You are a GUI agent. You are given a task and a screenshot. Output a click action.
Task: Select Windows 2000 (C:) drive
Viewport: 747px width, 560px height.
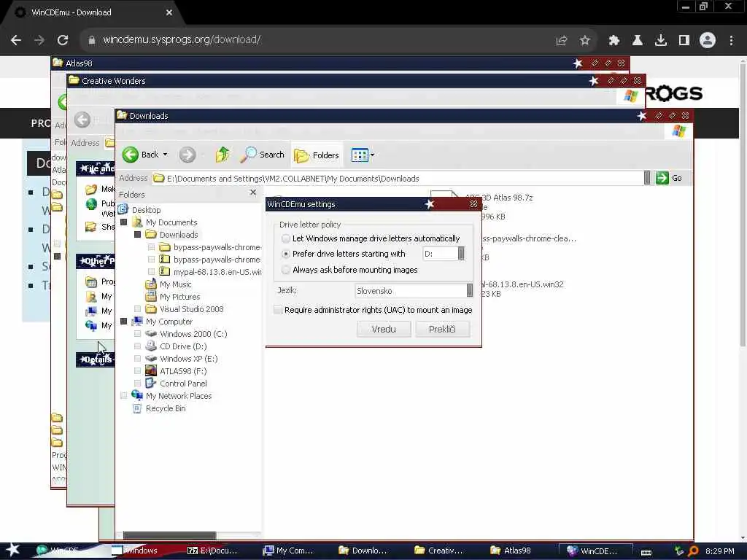[x=193, y=334]
